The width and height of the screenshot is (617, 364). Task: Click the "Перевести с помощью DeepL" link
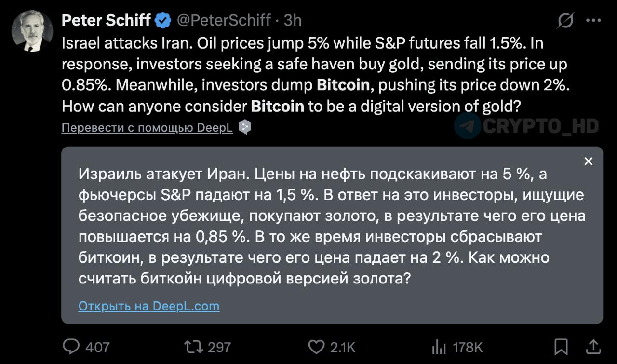click(147, 128)
